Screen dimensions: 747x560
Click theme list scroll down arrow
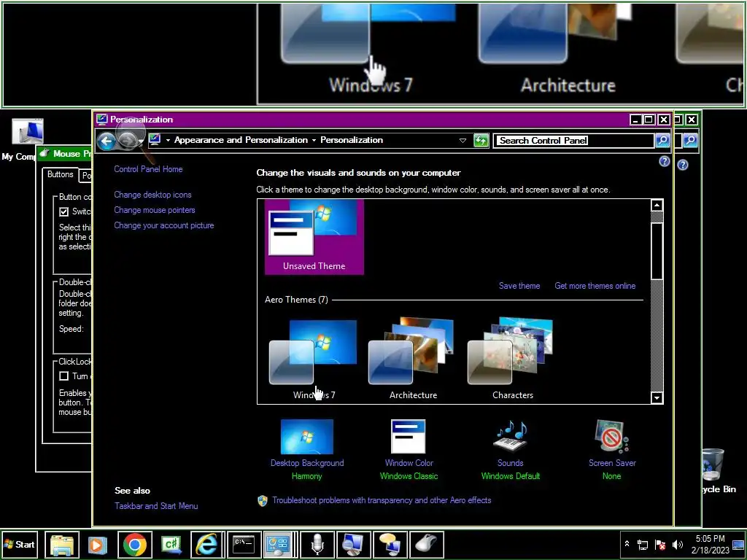(657, 397)
